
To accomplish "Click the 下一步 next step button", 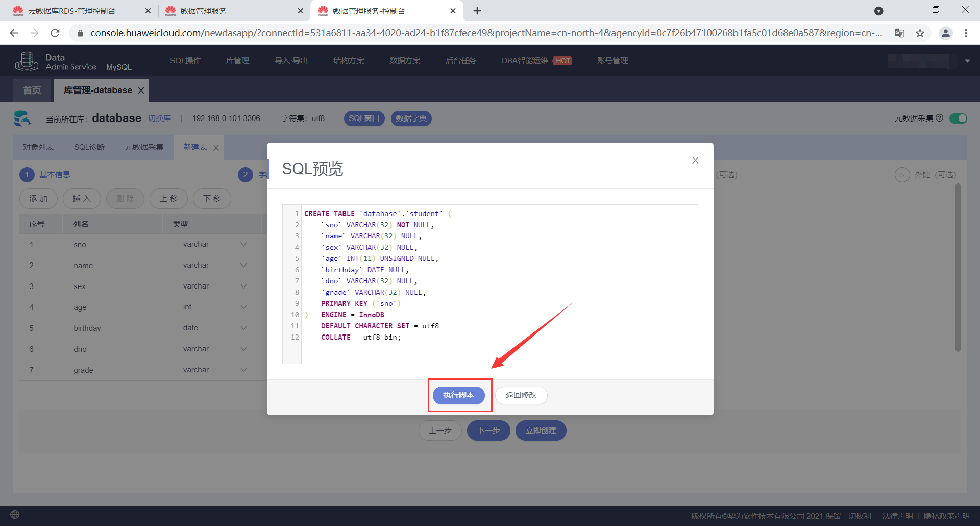I will point(488,431).
